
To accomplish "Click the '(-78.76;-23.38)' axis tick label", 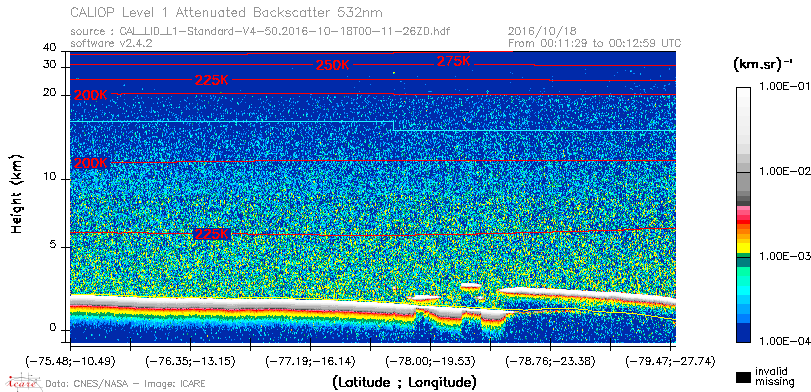I will [550, 361].
